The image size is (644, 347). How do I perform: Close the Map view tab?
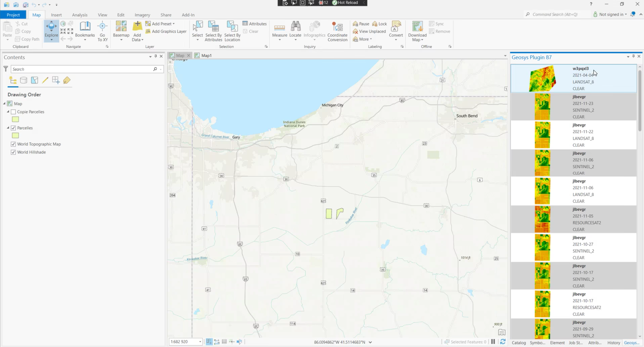(188, 56)
